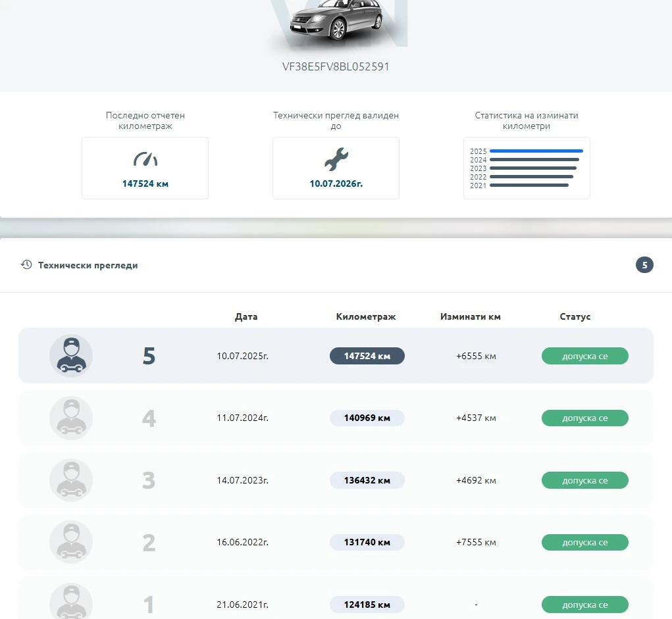Click the mechanic avatar in inspection row 4
This screenshot has width=672, height=619.
coord(71,418)
